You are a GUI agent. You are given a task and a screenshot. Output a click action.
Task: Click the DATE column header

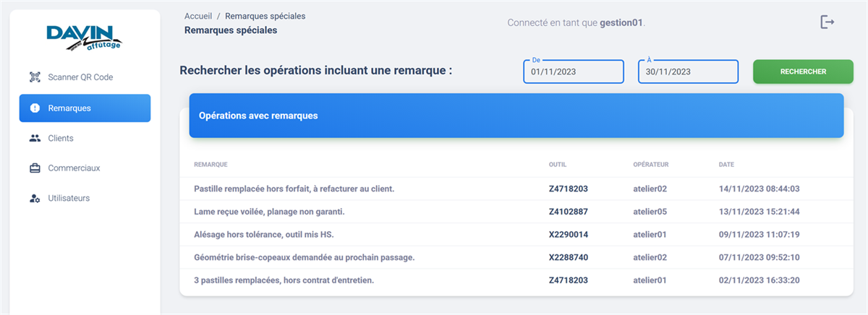click(726, 165)
